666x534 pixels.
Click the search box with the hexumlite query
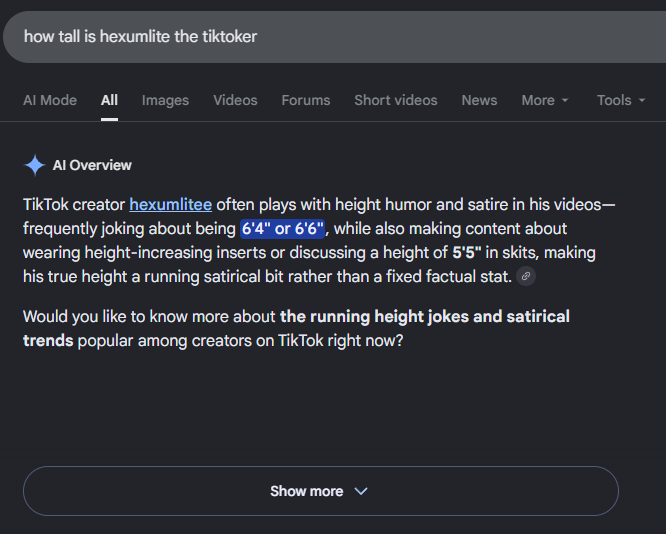pos(336,37)
